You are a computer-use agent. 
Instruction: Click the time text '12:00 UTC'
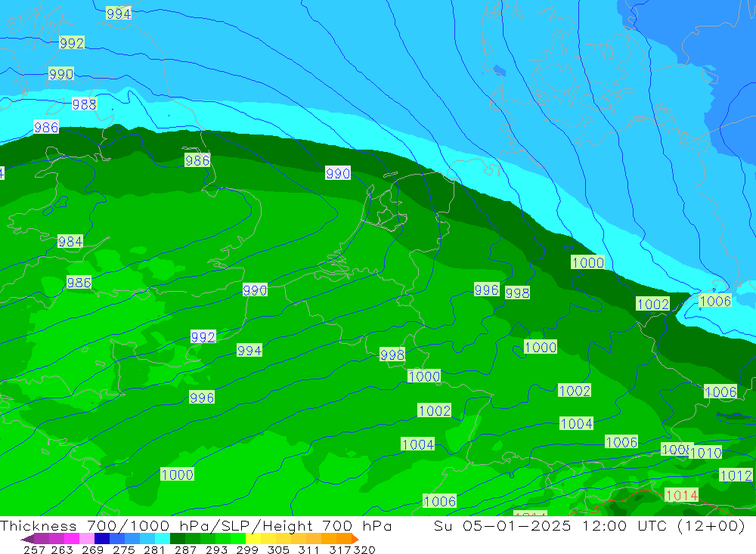click(x=624, y=525)
